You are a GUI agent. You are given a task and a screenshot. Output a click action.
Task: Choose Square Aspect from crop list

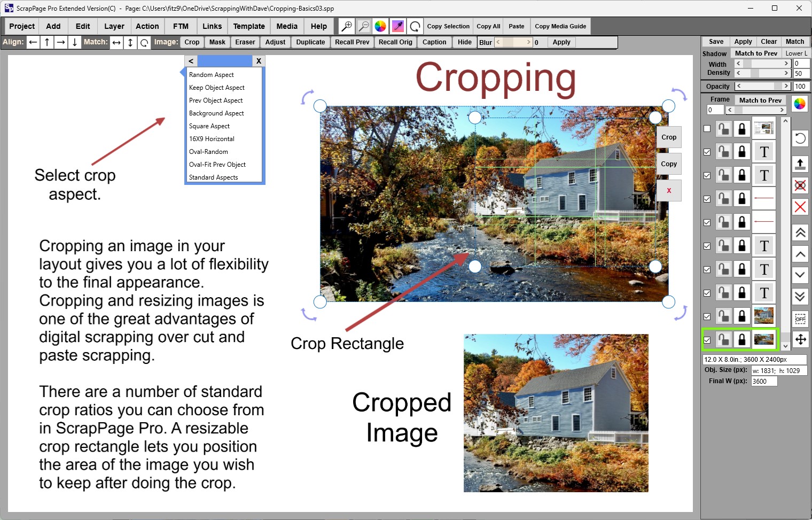point(209,126)
